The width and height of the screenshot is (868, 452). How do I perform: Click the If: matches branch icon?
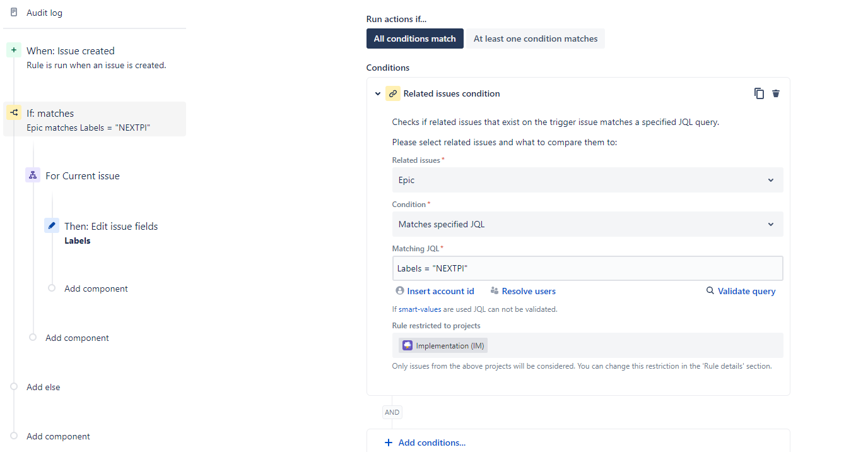coord(13,112)
